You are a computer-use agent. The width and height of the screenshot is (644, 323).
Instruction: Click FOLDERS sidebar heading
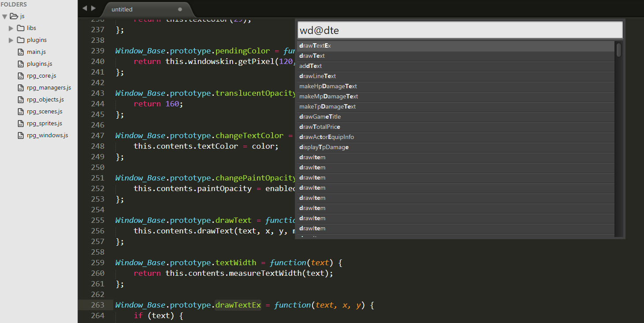14,4
